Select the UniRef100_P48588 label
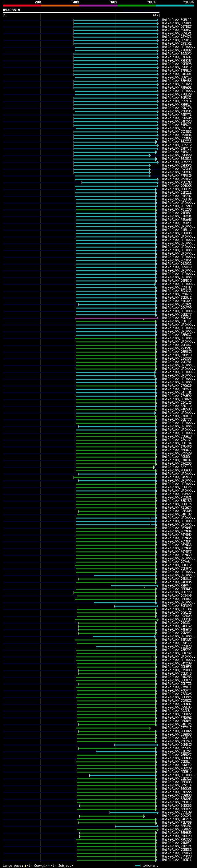Screen dimensions: 197x868 [x=177, y=410]
